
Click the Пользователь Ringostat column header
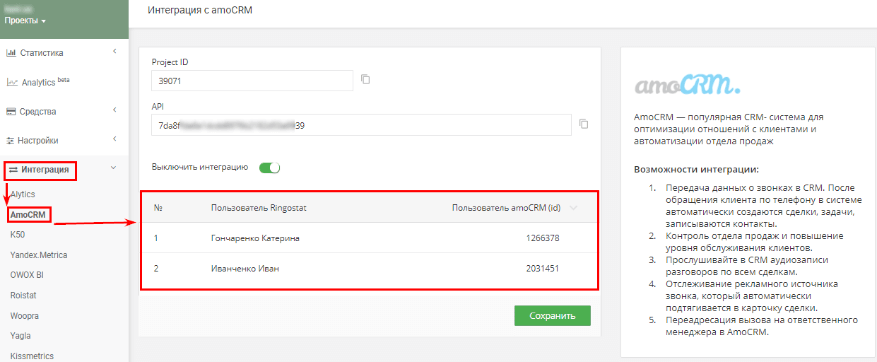pos(259,208)
